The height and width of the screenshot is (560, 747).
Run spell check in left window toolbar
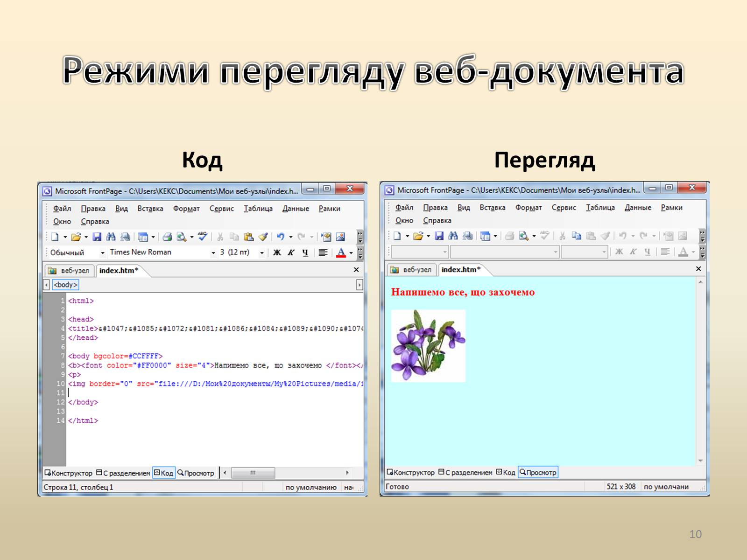click(x=202, y=237)
